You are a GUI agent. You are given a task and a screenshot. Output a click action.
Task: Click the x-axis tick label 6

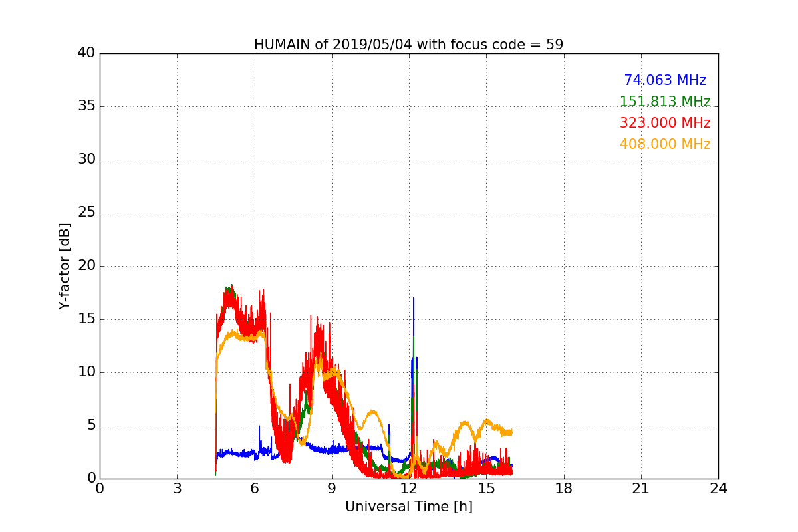[x=254, y=489]
